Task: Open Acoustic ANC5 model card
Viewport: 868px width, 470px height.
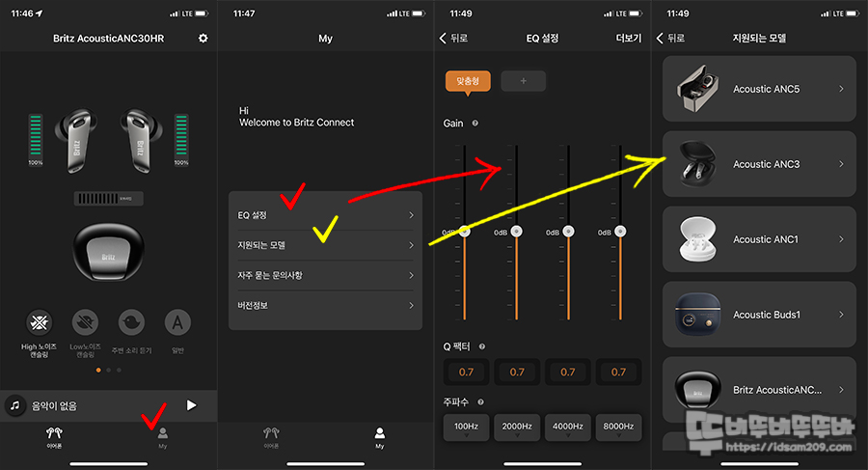Action: pos(760,89)
